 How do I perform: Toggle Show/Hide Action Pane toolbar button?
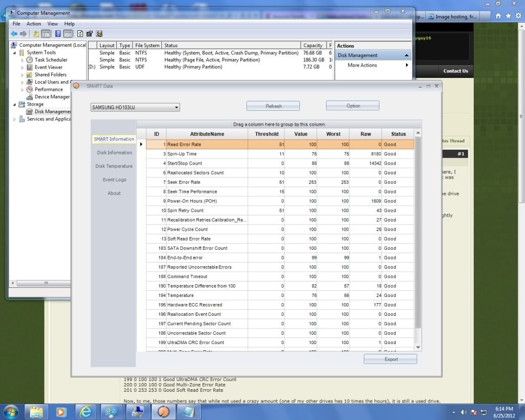68,34
